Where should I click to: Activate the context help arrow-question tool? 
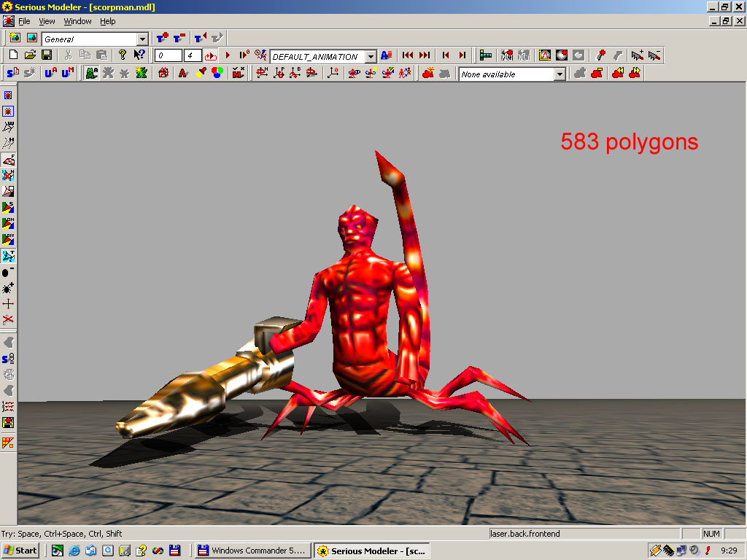139,55
